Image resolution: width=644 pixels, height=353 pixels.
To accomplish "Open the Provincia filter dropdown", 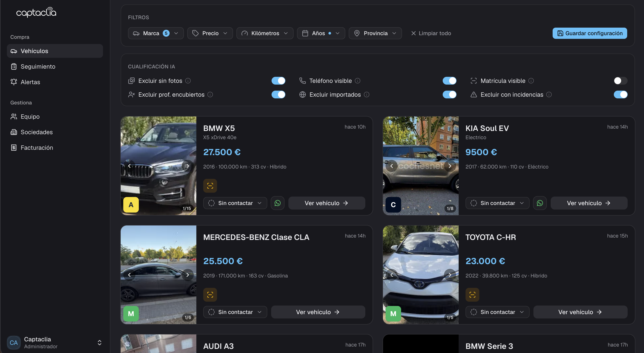I will (x=375, y=33).
